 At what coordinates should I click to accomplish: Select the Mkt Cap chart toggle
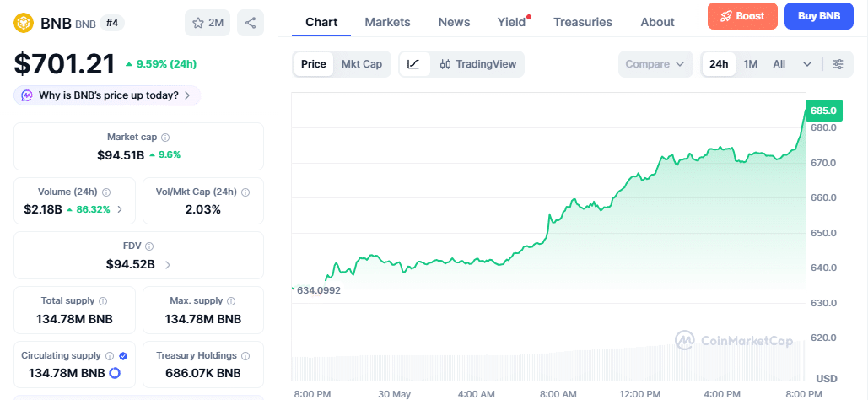point(362,63)
